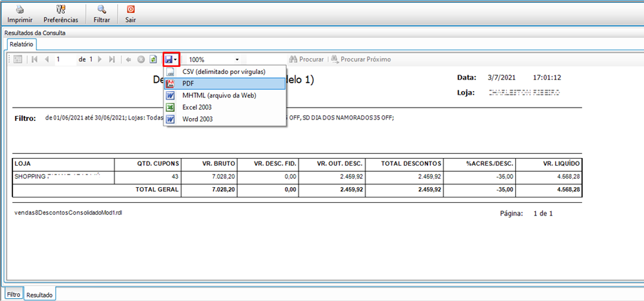Image resolution: width=644 pixels, height=301 pixels.
Task: Export as CSV (delimitado por vírgulas)
Action: click(225, 72)
